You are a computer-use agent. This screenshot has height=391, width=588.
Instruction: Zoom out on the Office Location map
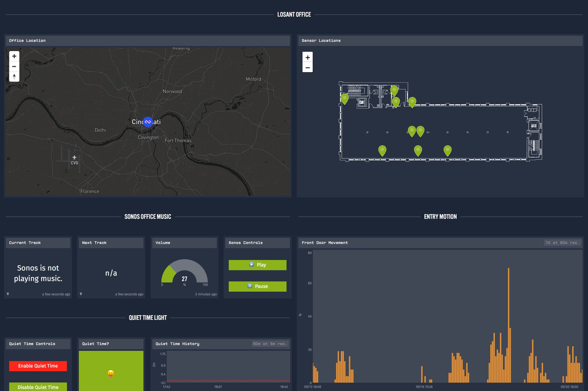(x=14, y=67)
